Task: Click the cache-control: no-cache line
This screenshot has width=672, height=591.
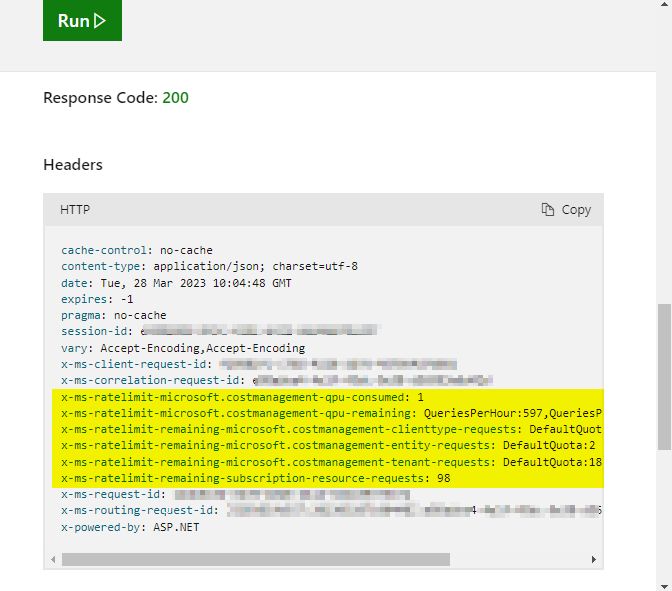Action: [137, 250]
